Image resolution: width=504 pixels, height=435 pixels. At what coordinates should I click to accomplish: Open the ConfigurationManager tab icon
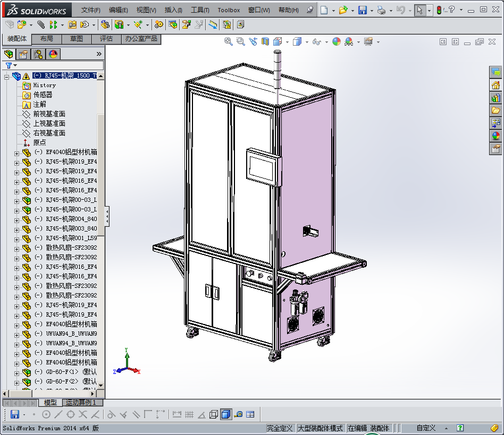tap(38, 54)
